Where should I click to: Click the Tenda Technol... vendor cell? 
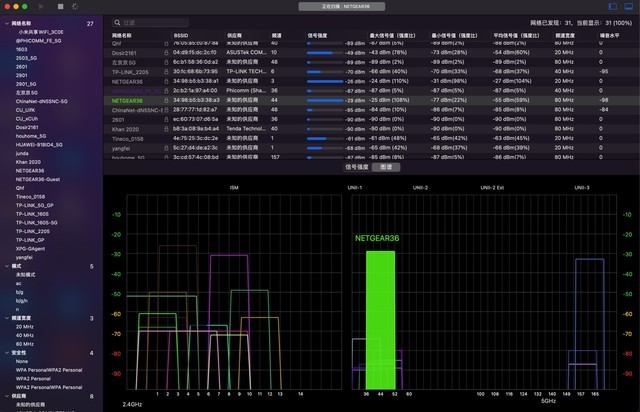coord(246,129)
